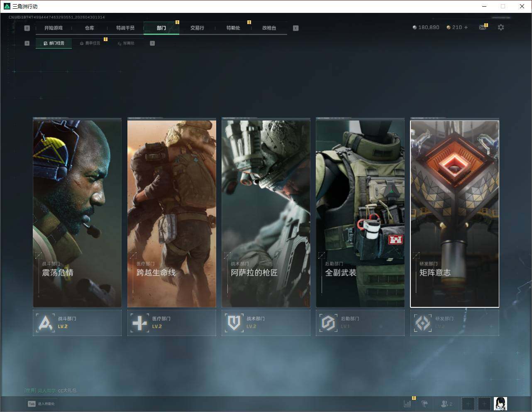Click the 战术部门 shield emblem icon
Image resolution: width=532 pixels, height=412 pixels.
pyautogui.click(x=234, y=323)
